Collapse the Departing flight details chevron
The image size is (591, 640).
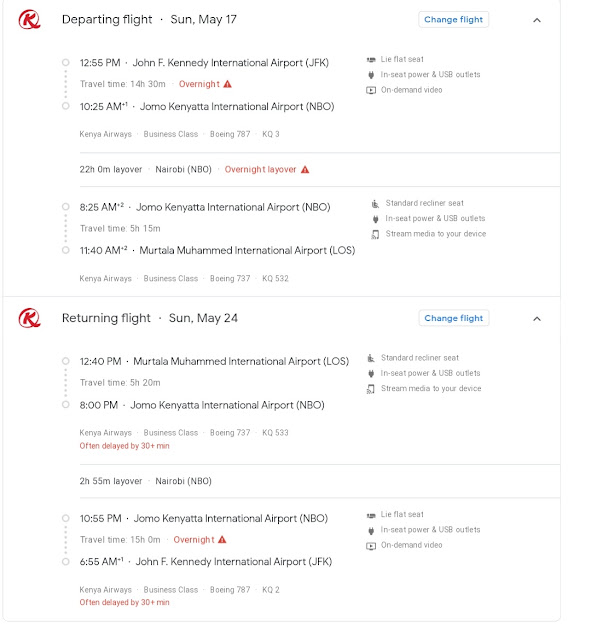point(537,20)
